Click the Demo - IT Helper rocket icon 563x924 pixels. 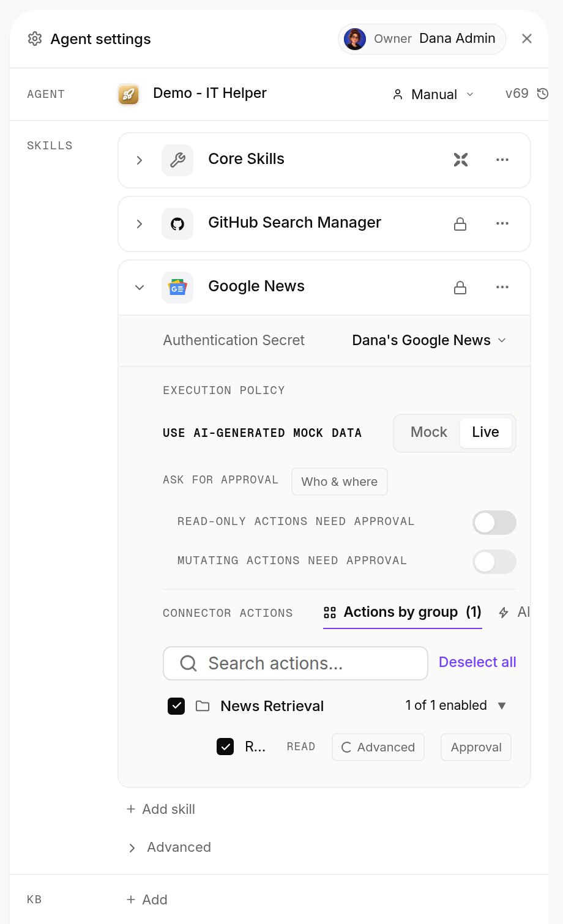(x=129, y=94)
